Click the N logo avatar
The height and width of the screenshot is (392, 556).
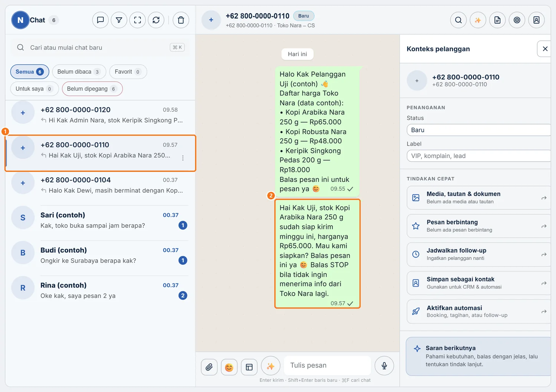[x=20, y=20]
